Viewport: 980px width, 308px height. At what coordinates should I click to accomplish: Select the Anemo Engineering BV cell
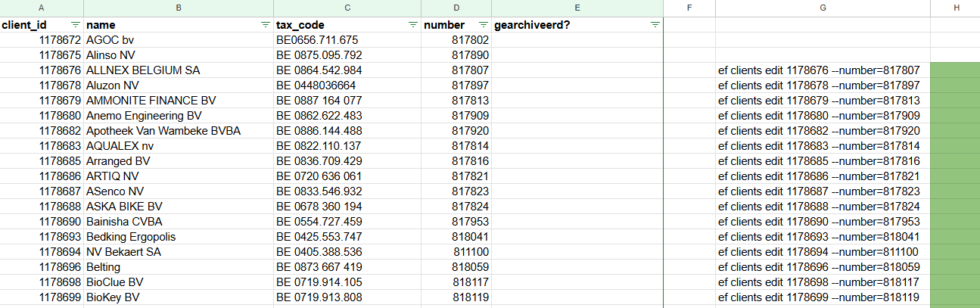(x=179, y=116)
